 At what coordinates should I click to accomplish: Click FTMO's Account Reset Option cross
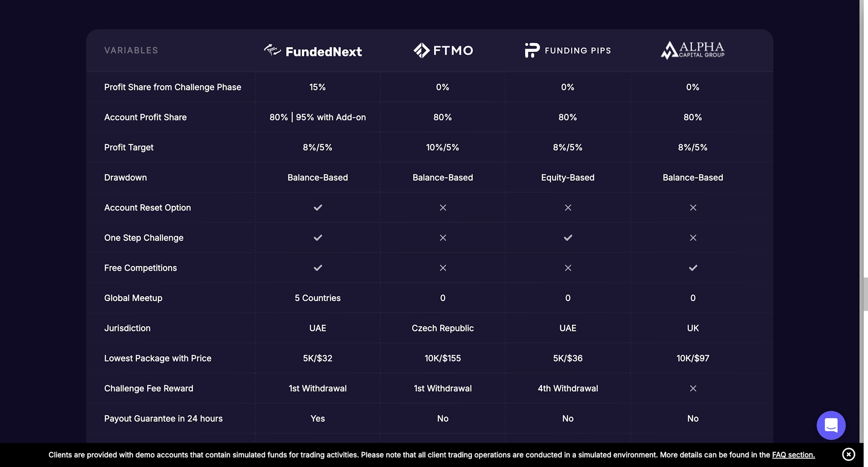point(443,208)
